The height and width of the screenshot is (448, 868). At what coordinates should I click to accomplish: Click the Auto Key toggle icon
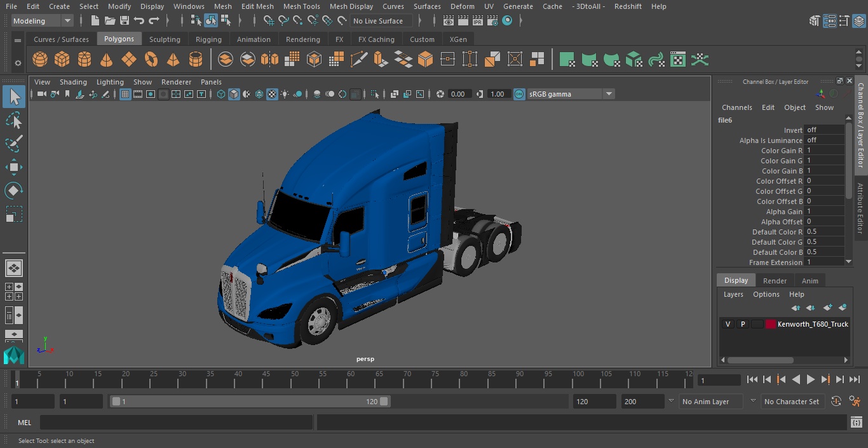coord(836,402)
